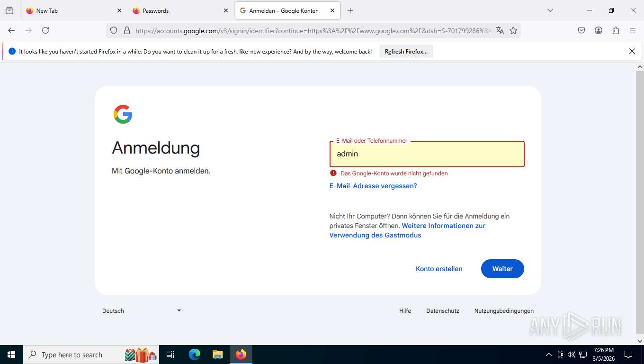
Task: Open the Nutzungsbedingungen link
Action: click(x=504, y=311)
